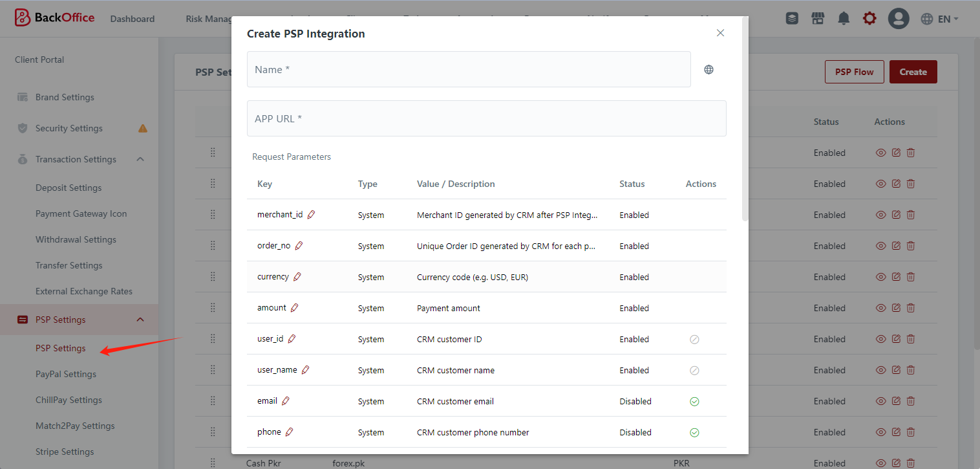This screenshot has width=980, height=469.
Task: Click the "Cash Pkr" row name
Action: (x=264, y=463)
